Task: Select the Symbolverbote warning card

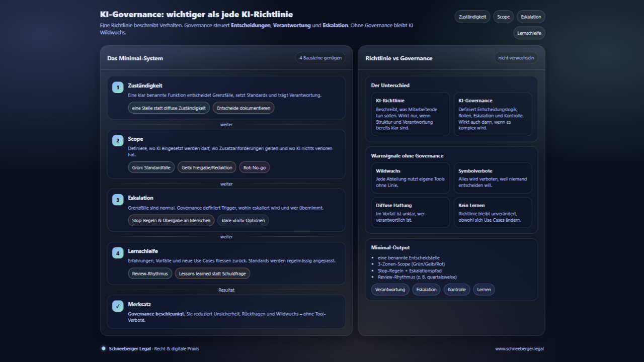Action: point(493,178)
